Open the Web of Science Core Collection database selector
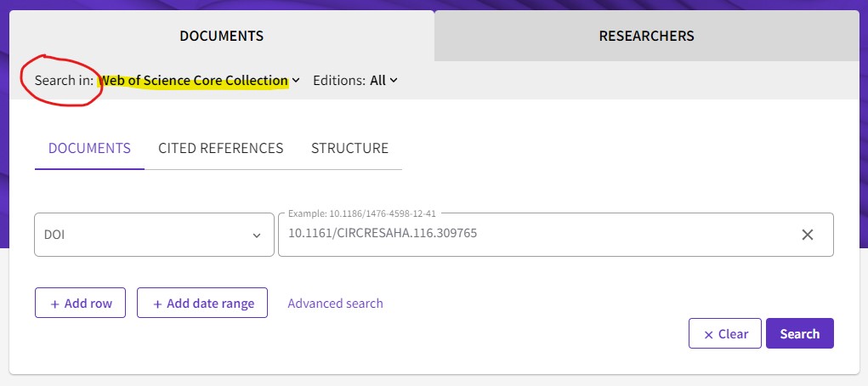Viewport: 868px width, 386px height. pyautogui.click(x=195, y=81)
